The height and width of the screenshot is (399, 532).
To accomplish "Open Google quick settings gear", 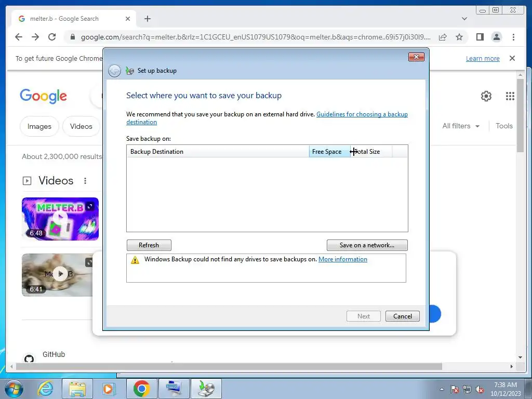I will click(486, 96).
